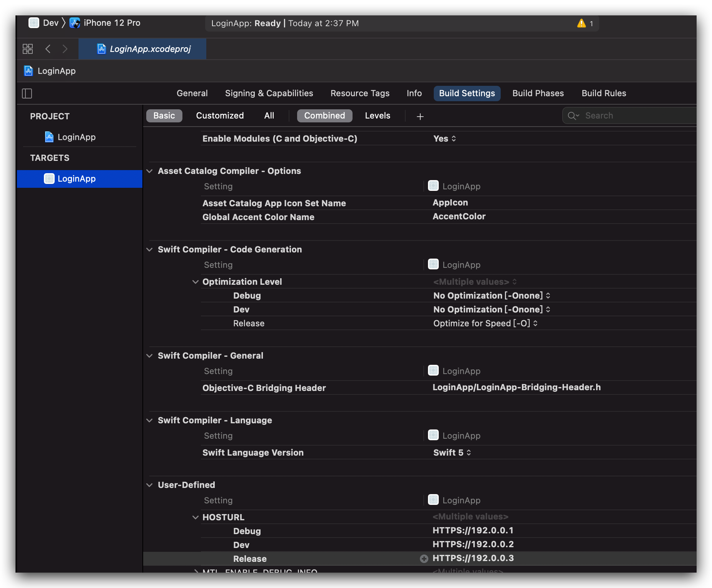Click the Release HOSTURL value HTTPS://192.0.0.3
Viewport: 712px width, 588px height.
pos(473,558)
